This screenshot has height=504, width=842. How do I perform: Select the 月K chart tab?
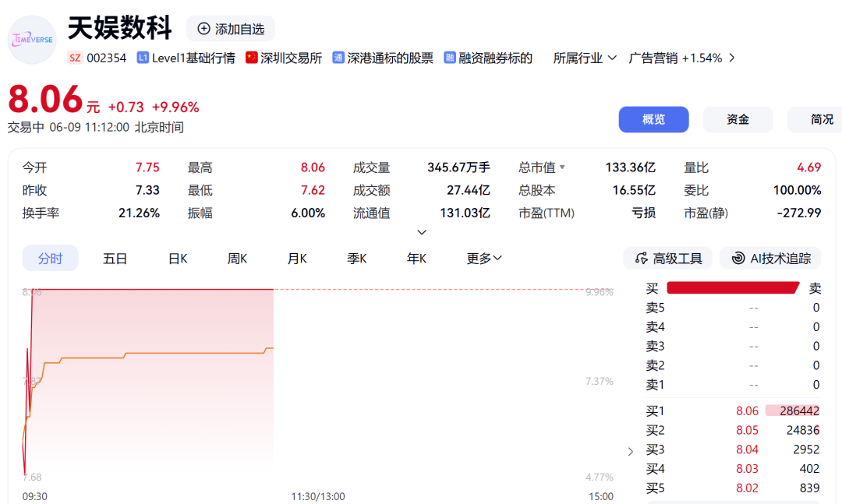pyautogui.click(x=297, y=258)
